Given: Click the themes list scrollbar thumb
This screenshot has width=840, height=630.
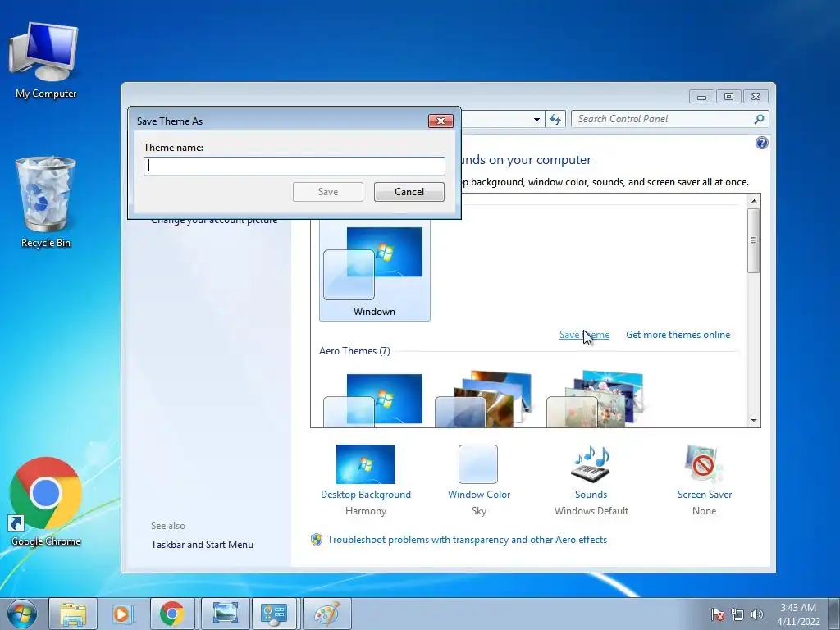Looking at the screenshot, I should click(x=753, y=240).
